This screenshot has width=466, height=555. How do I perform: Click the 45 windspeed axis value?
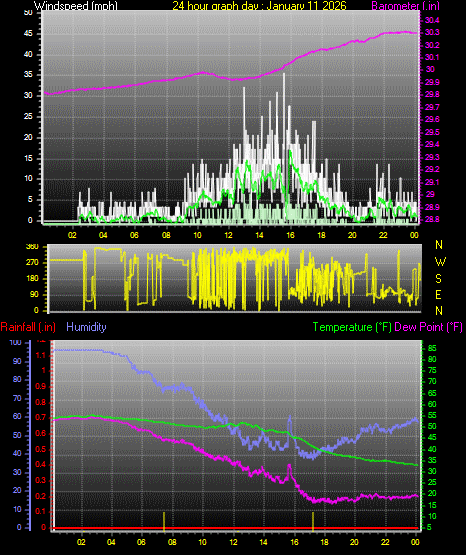point(28,34)
